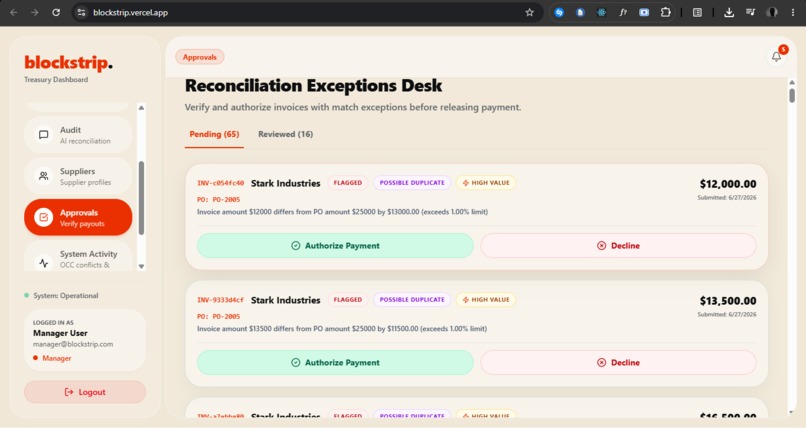Click the main page scrollbar thumb
Viewport: 806px width, 428px height.
792,96
